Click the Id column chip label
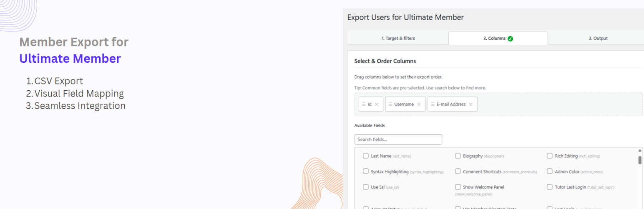Screen dimensions: 644x209 click(x=370, y=104)
